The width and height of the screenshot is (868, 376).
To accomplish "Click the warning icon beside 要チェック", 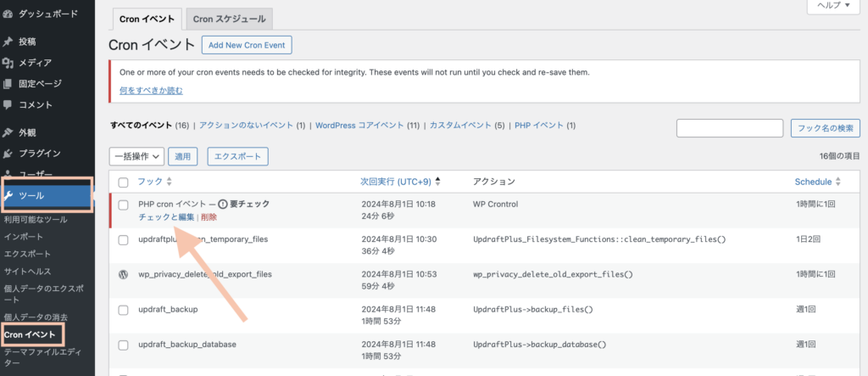I will pos(223,204).
